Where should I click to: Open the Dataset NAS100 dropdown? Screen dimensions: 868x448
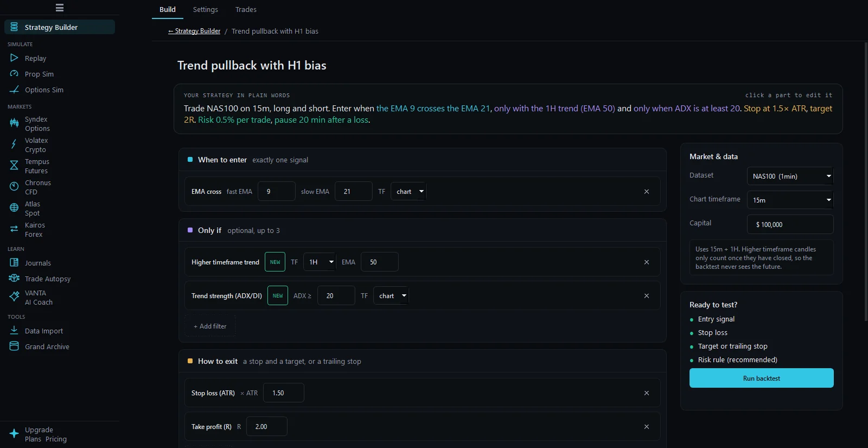pyautogui.click(x=790, y=176)
